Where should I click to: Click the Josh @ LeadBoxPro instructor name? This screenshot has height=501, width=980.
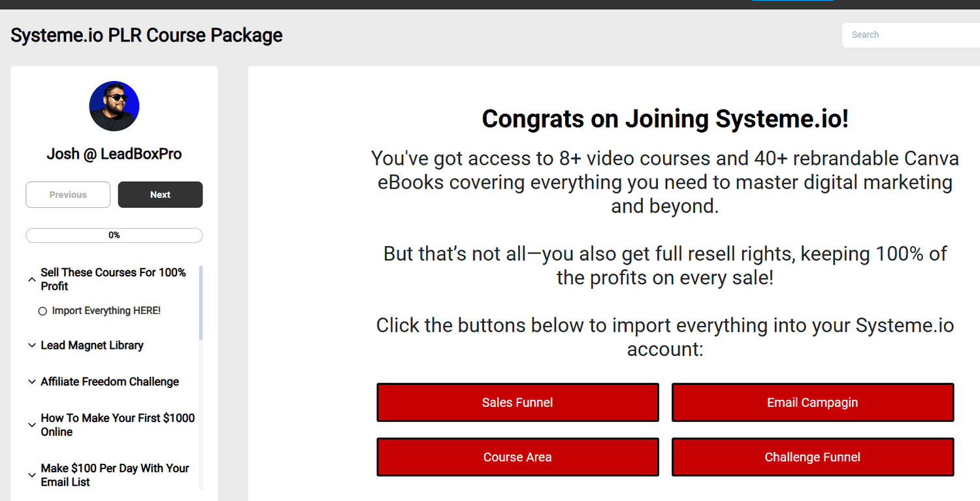pyautogui.click(x=114, y=154)
